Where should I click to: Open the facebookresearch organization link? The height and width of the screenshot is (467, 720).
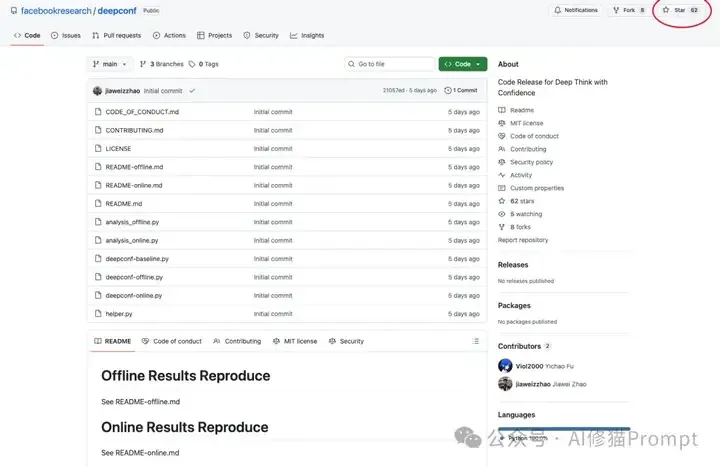[x=56, y=11]
